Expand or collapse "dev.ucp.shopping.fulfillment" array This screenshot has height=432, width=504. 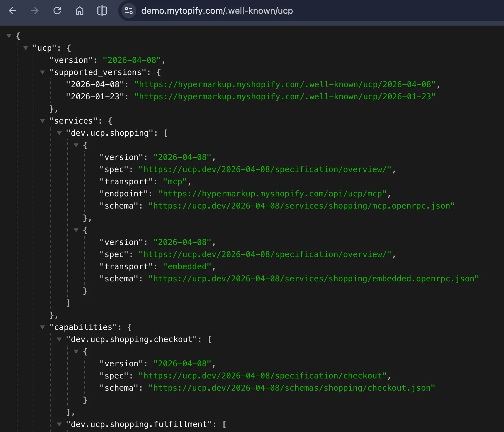59,425
